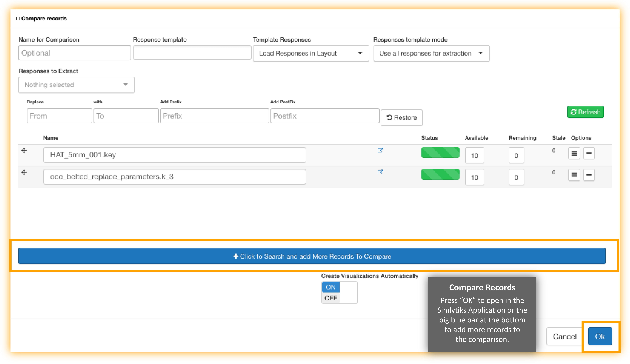Screen dimensions: 630x364
Task: Click the Status column header
Action: tap(430, 138)
